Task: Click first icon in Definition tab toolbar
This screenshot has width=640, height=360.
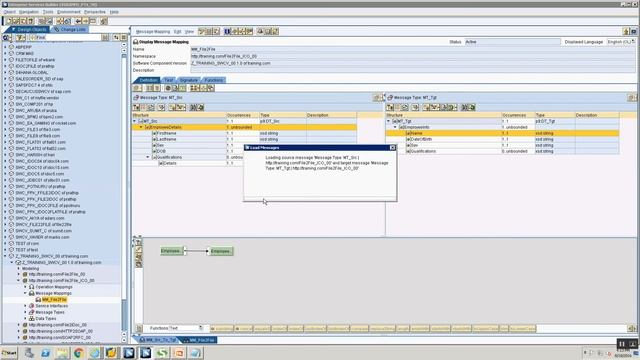Action: (137, 88)
